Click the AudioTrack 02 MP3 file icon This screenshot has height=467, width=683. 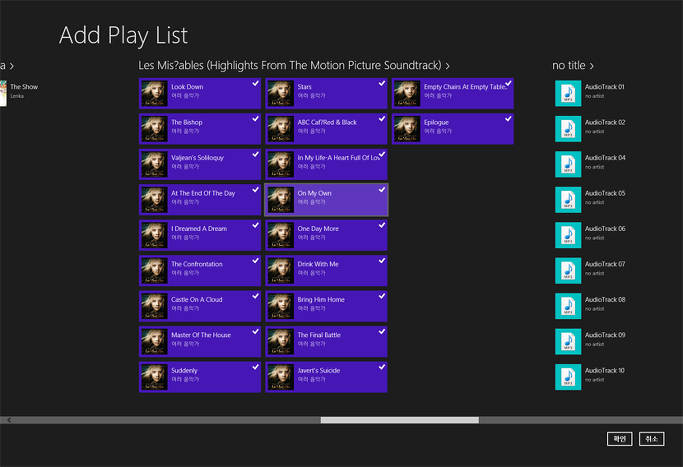pos(568,129)
